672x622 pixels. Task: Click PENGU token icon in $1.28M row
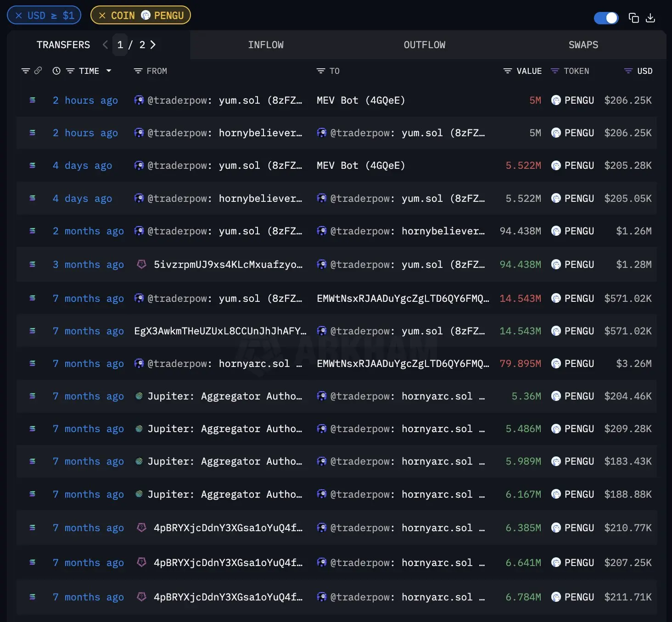556,264
